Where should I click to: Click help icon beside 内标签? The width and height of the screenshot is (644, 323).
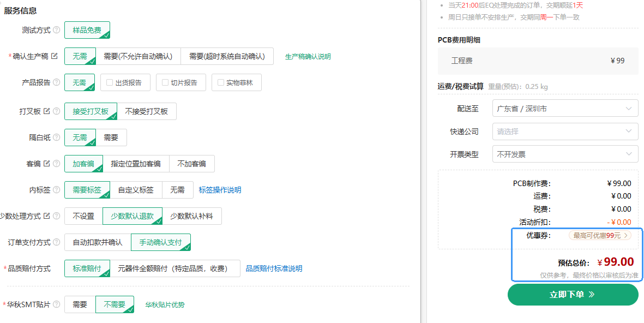tap(56, 190)
